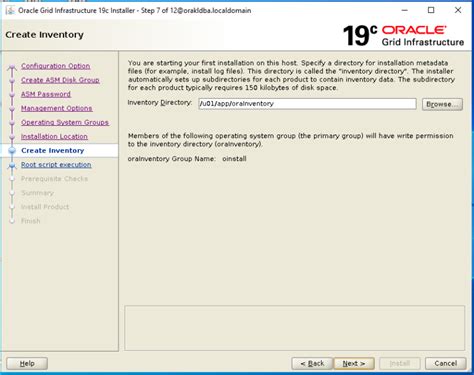Maximize the installer window
Viewport: 474px width, 375px height.
431,10
